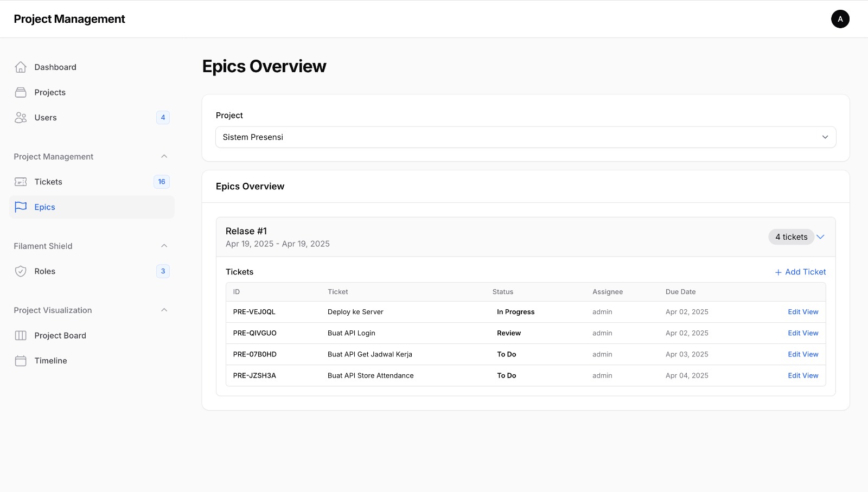
Task: Click the Apr 19, 2025 date range
Action: coord(278,244)
